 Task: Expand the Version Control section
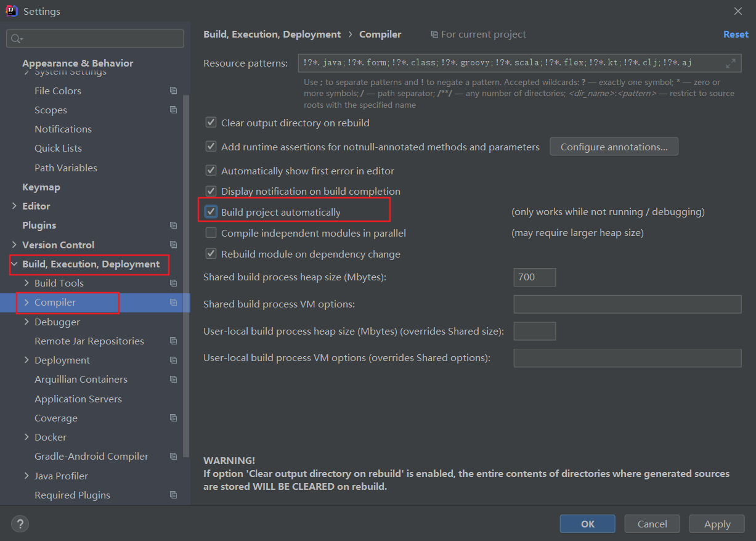(x=14, y=245)
